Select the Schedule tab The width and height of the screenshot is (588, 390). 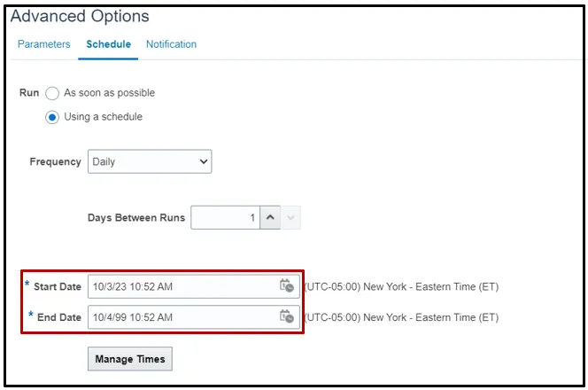(x=108, y=44)
